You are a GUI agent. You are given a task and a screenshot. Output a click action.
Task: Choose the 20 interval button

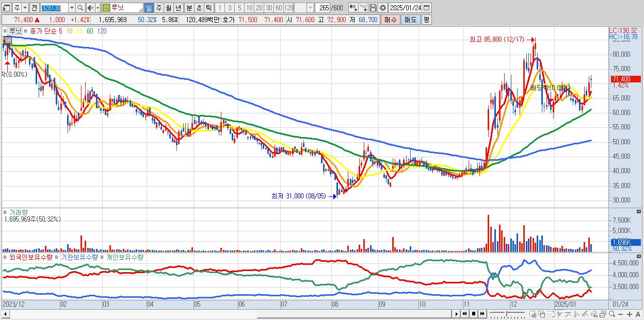[259, 8]
